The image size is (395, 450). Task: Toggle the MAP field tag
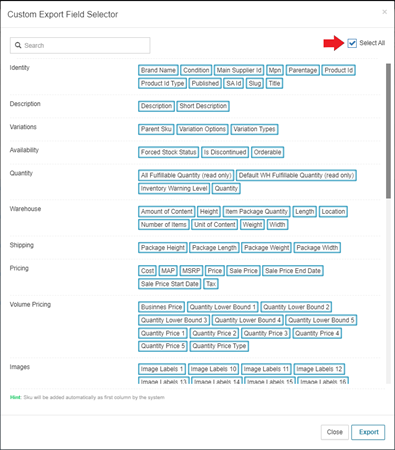point(168,271)
